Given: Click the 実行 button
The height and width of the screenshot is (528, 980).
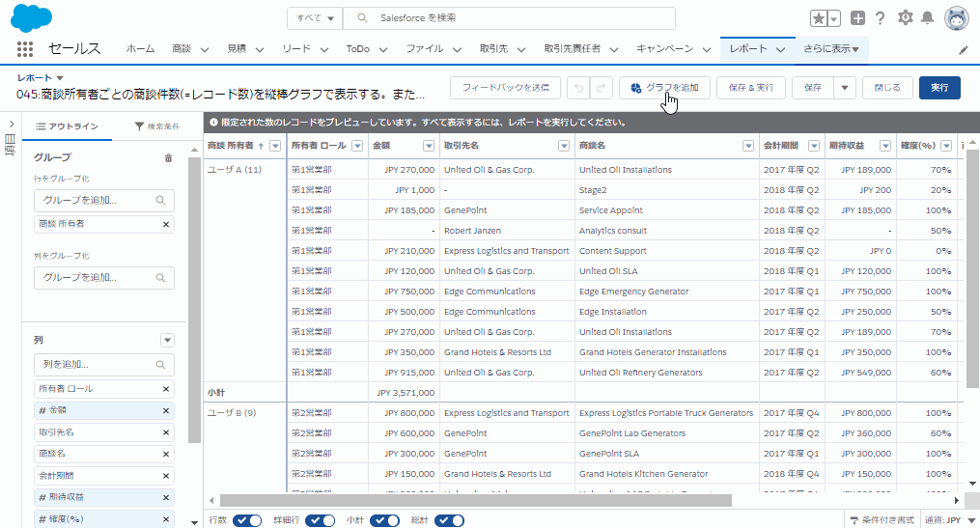Looking at the screenshot, I should point(939,88).
